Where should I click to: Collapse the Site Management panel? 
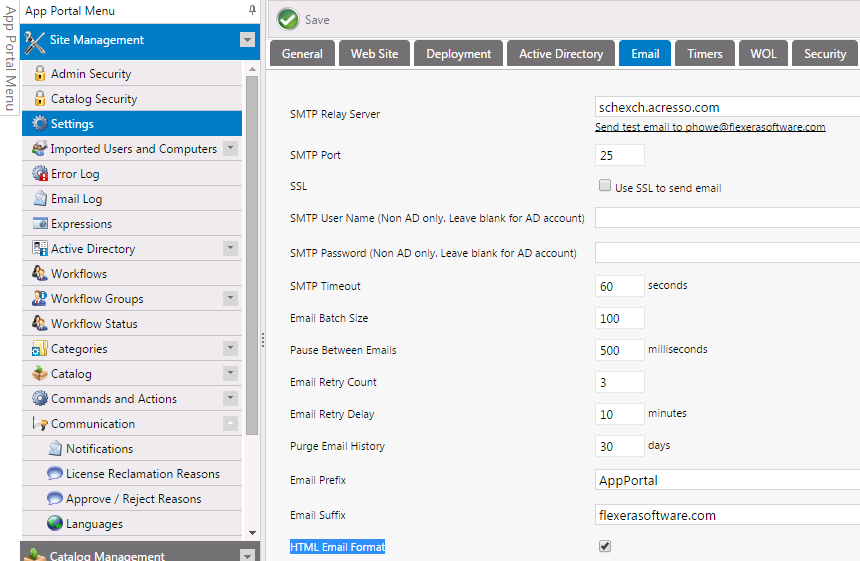[247, 40]
